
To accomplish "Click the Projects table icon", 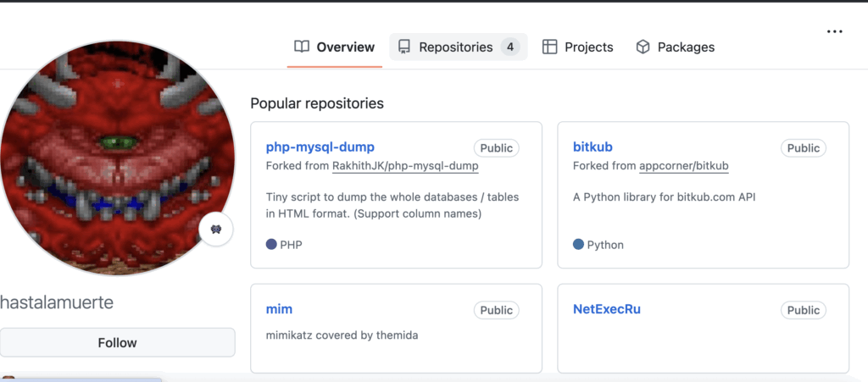I will [549, 47].
